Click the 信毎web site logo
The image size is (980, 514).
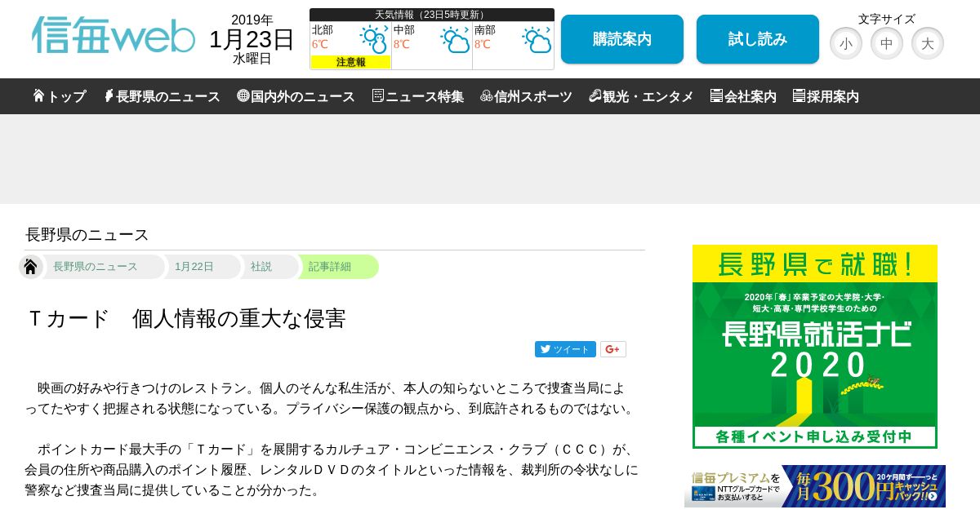(114, 36)
